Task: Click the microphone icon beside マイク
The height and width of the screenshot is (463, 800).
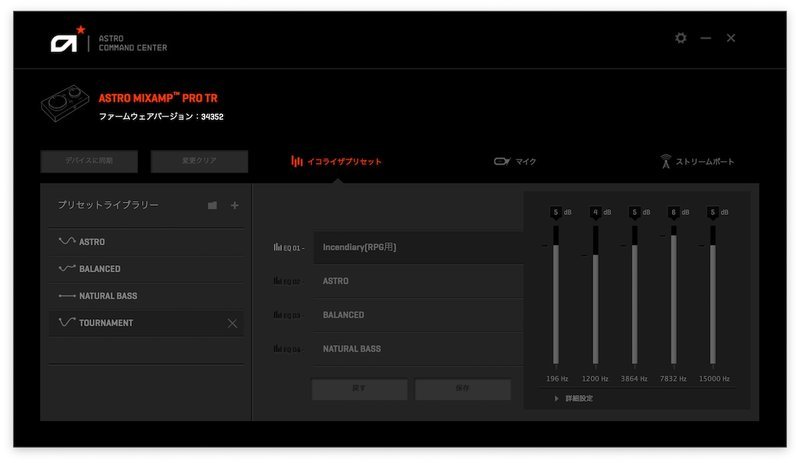Action: 502,161
